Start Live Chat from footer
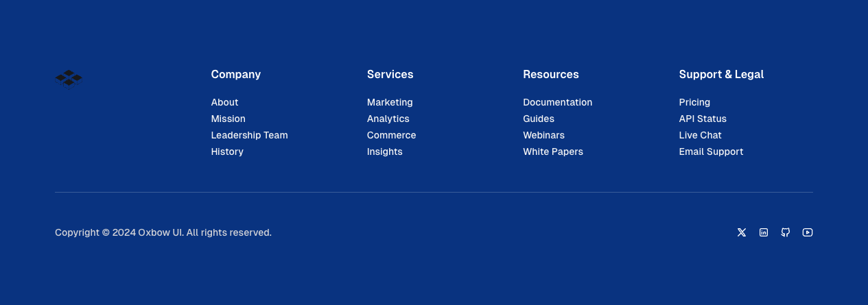This screenshot has width=868, height=305. (700, 135)
